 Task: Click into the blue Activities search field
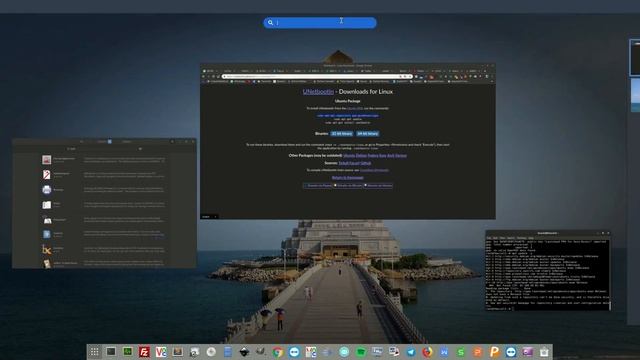[x=320, y=22]
